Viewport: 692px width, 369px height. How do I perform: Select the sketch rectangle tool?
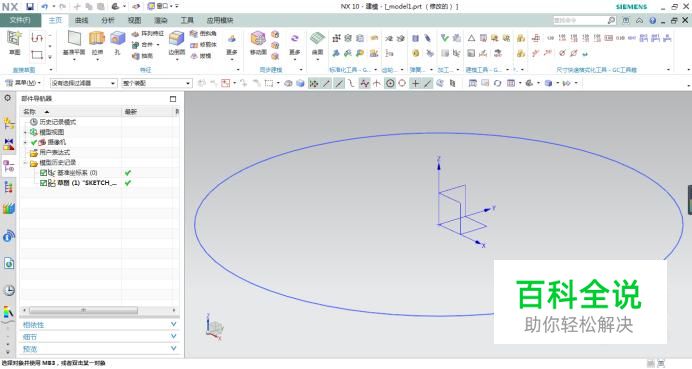[x=37, y=55]
